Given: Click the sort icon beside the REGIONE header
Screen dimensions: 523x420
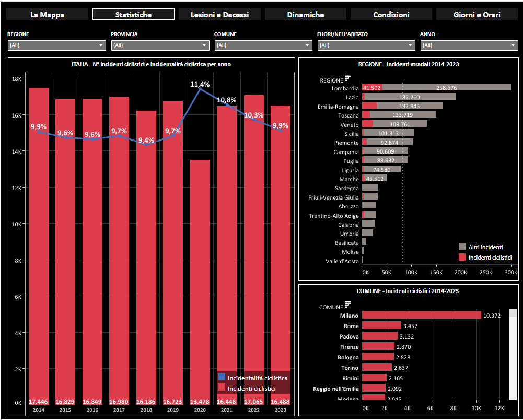Looking at the screenshot, I should pyautogui.click(x=348, y=78).
